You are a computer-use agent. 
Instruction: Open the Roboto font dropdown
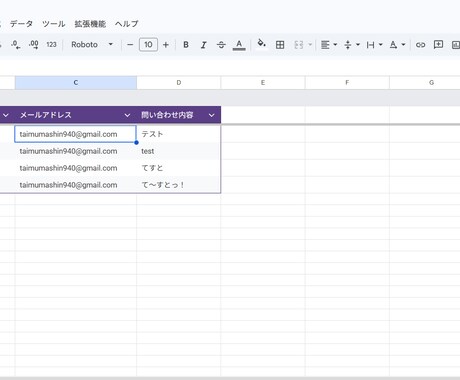(92, 44)
